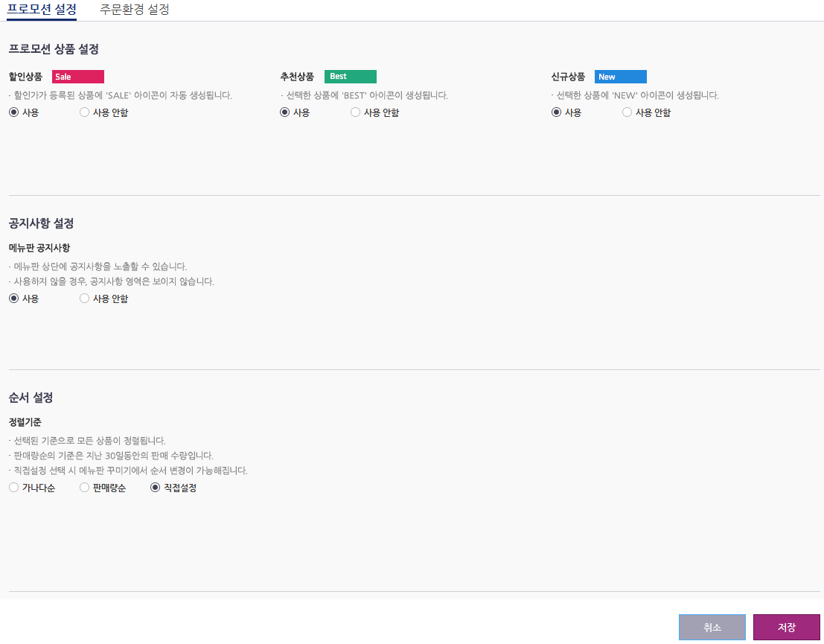
Task: Click the 공지사항 설정 heading
Action: [41, 223]
